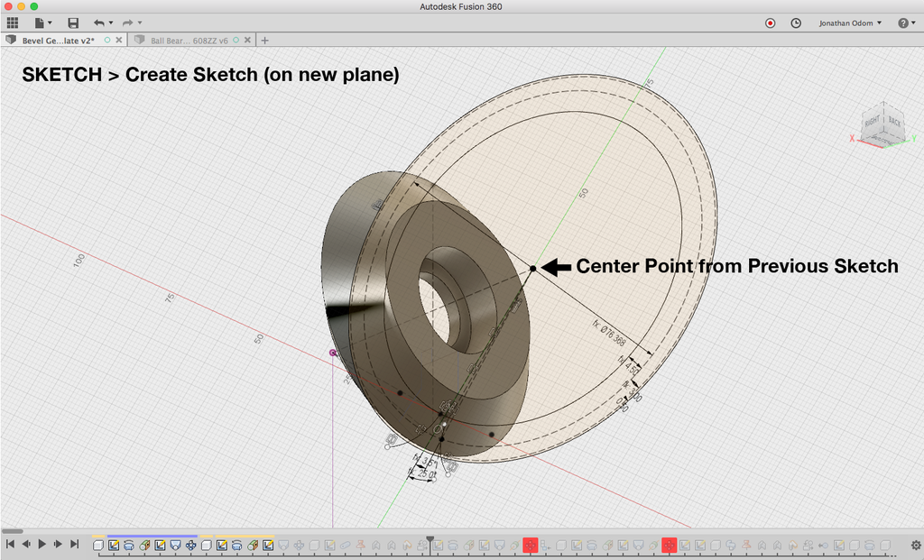
Task: Open the File menu document icon
Action: (x=39, y=23)
